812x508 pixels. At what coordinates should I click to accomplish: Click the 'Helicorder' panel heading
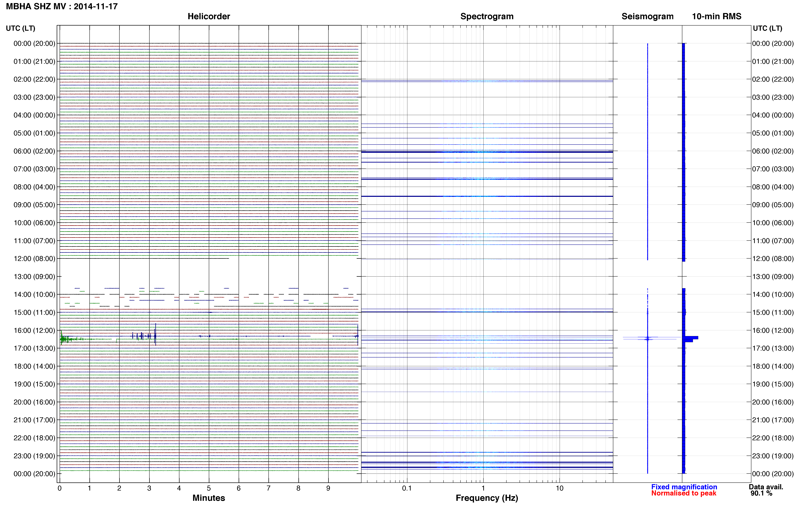pyautogui.click(x=209, y=16)
